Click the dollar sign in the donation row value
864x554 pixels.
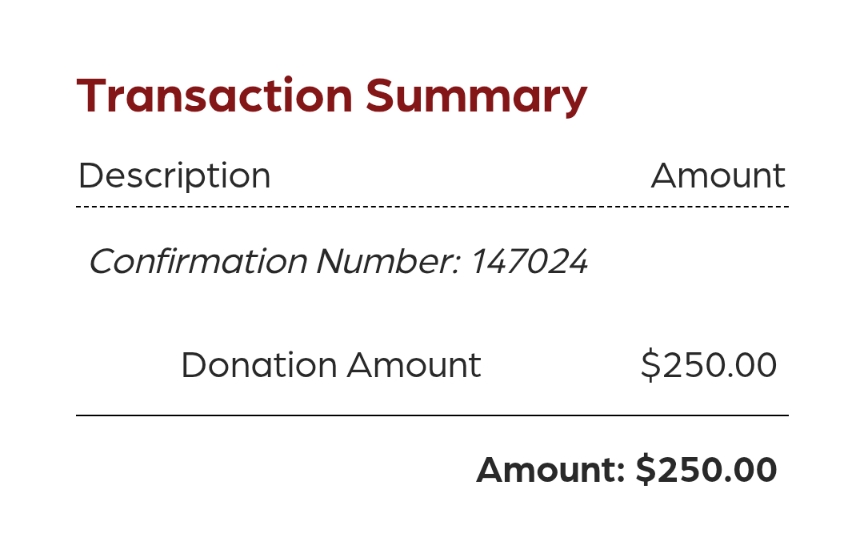coord(651,365)
